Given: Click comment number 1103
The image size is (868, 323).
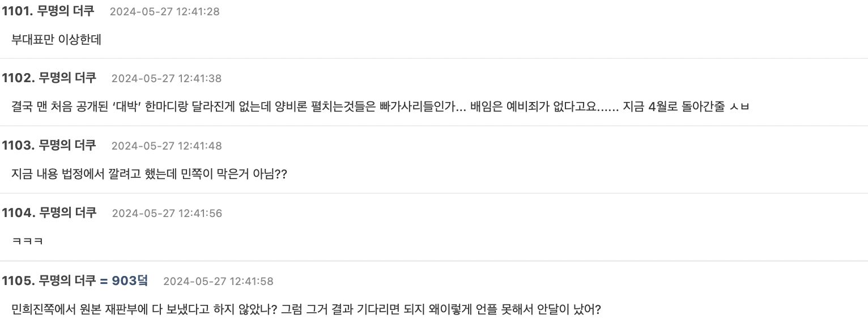Looking at the screenshot, I should click(18, 145).
